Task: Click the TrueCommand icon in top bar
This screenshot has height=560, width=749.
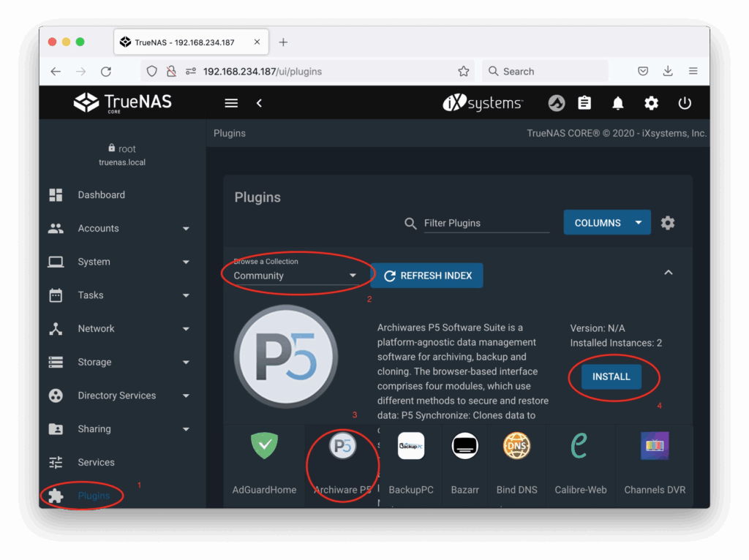Action: [557, 103]
